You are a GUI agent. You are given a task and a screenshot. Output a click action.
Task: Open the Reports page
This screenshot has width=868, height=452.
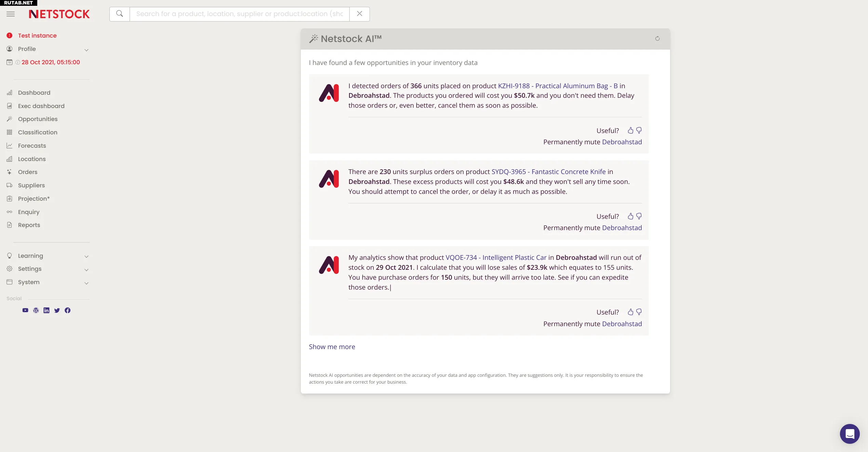click(x=29, y=225)
